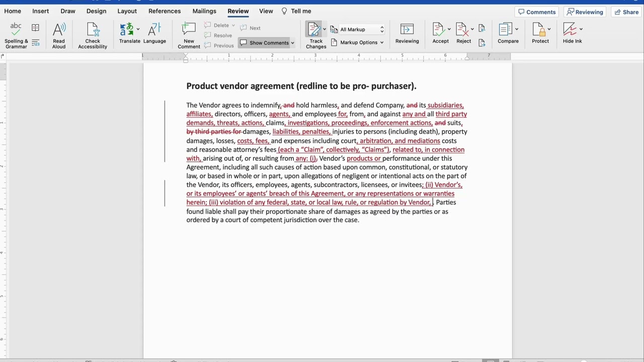Expand Translate dropdown arrow

(x=138, y=29)
